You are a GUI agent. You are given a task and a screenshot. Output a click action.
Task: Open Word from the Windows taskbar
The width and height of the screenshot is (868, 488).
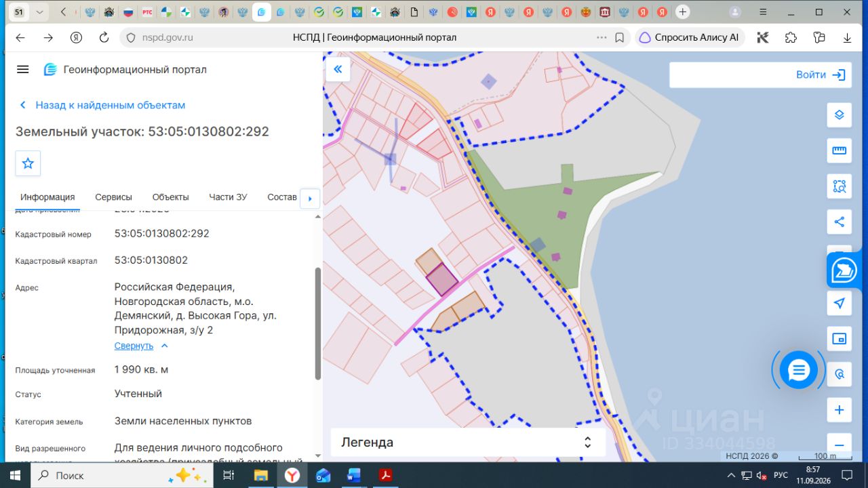coord(355,475)
